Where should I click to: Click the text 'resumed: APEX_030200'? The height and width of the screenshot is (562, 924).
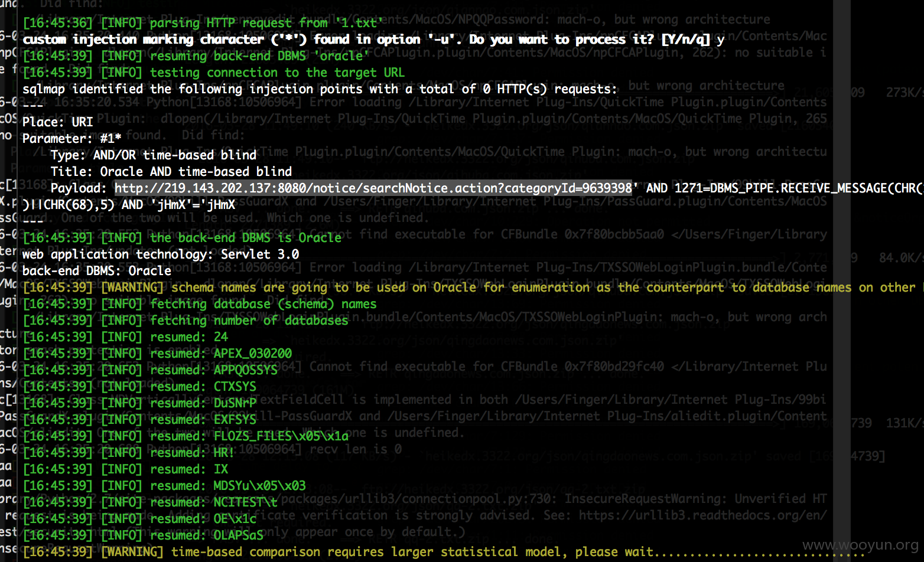pyautogui.click(x=221, y=353)
